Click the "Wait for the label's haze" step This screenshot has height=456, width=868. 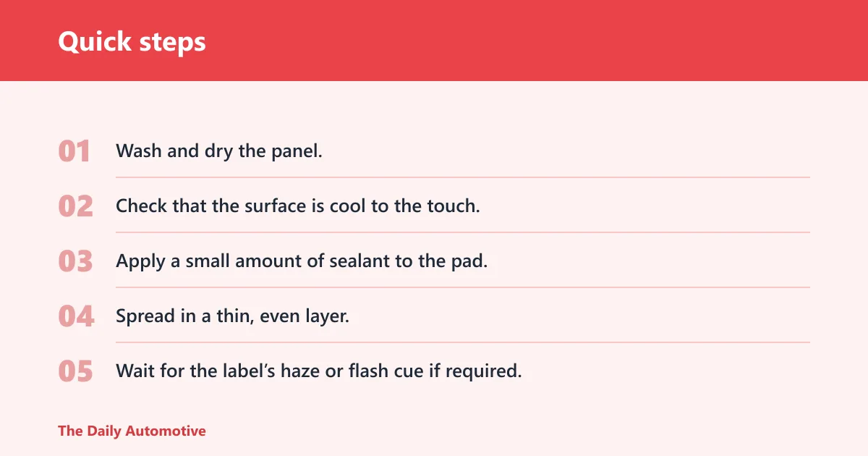[319, 371]
